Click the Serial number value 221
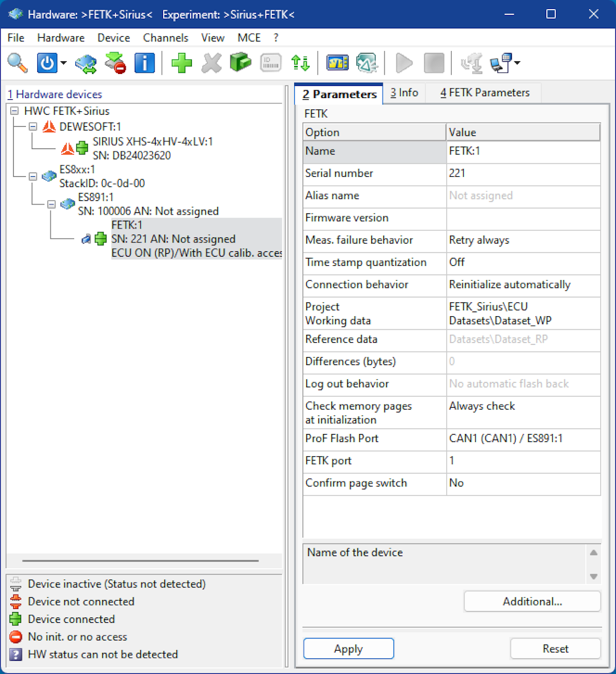 (523, 174)
